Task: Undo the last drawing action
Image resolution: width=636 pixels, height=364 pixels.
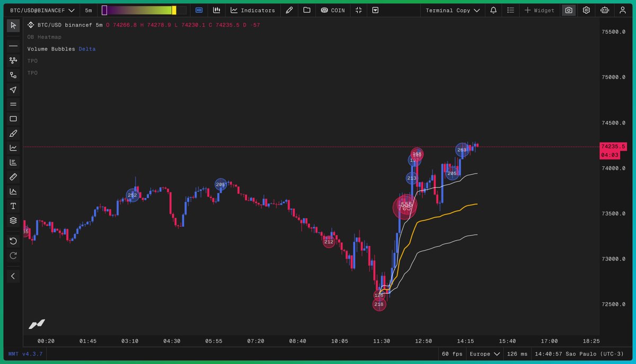Action: coord(13,241)
